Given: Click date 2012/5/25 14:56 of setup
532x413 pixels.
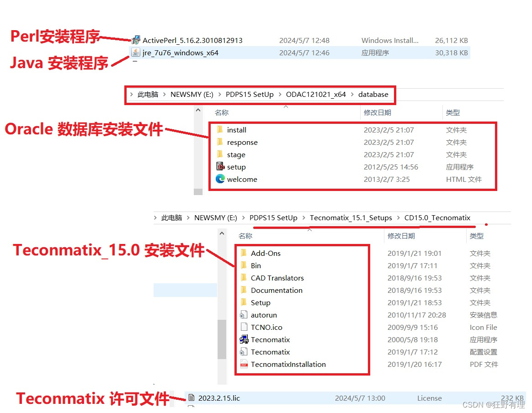Looking at the screenshot, I should tap(391, 167).
